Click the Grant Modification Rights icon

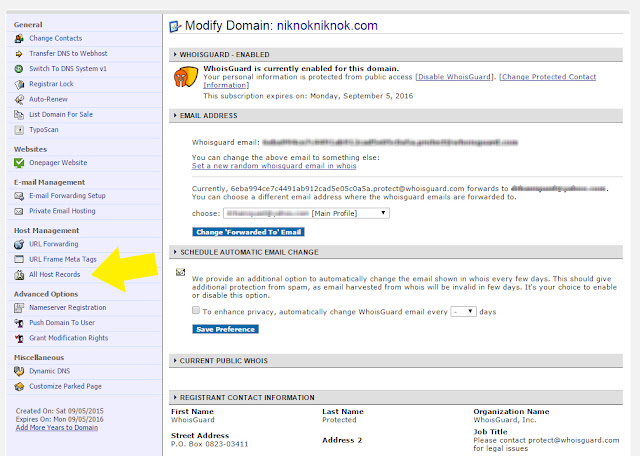(x=19, y=338)
